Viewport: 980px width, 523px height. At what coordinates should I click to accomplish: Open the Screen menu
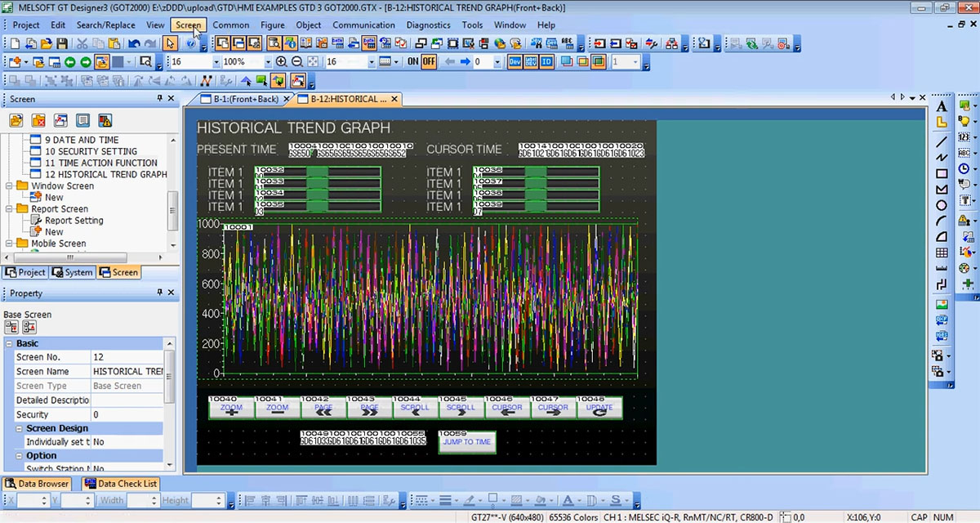pos(188,25)
